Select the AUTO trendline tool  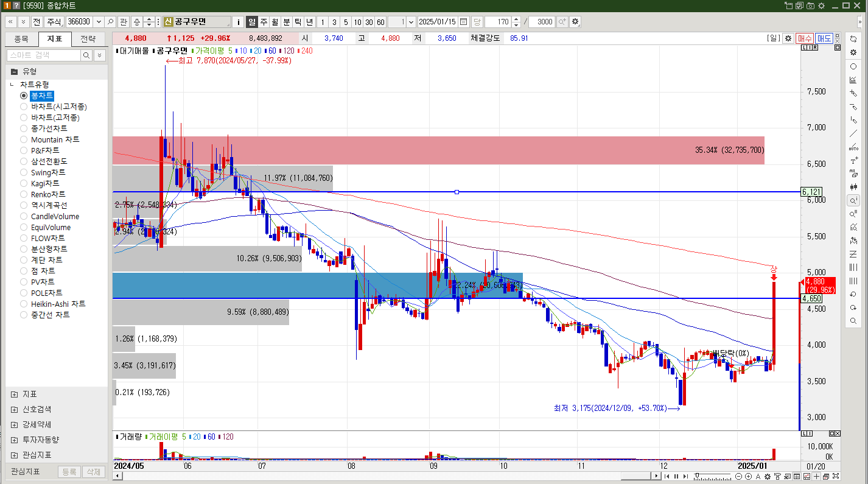[853, 147]
